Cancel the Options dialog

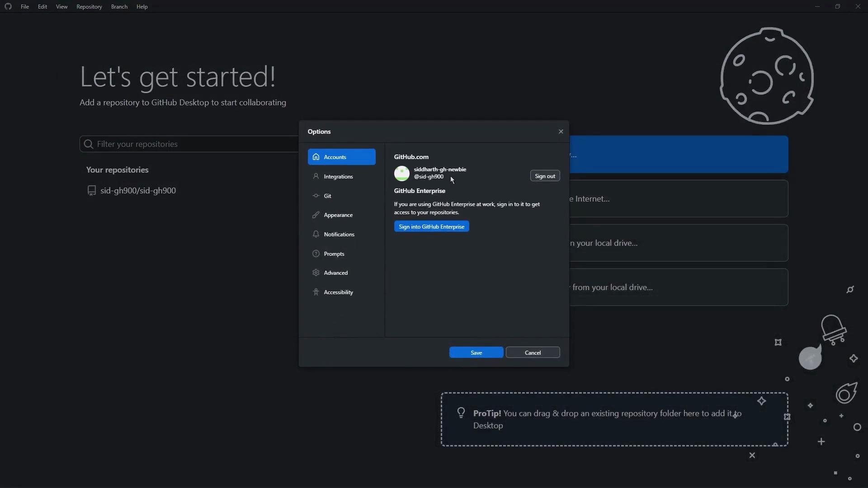(533, 352)
